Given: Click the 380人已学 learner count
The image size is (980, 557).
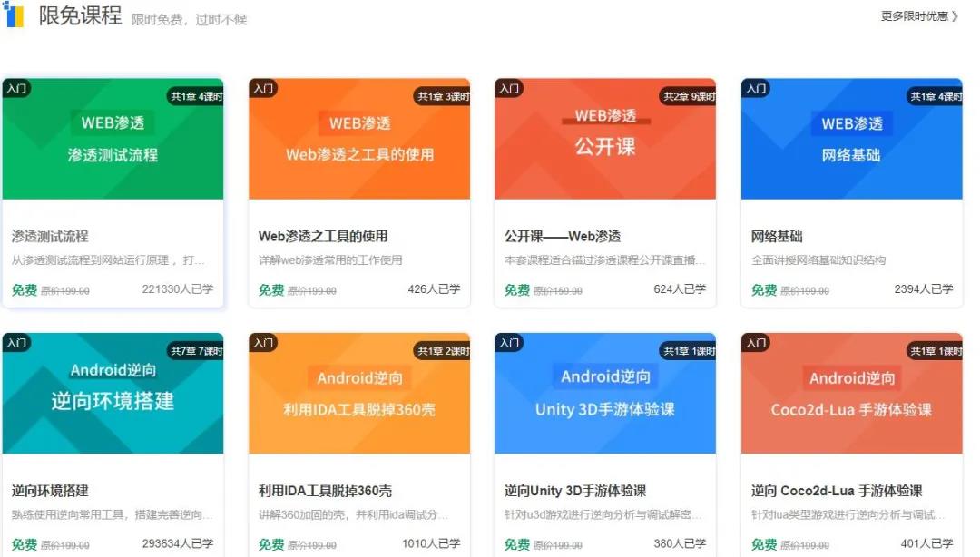Looking at the screenshot, I should (x=680, y=543).
